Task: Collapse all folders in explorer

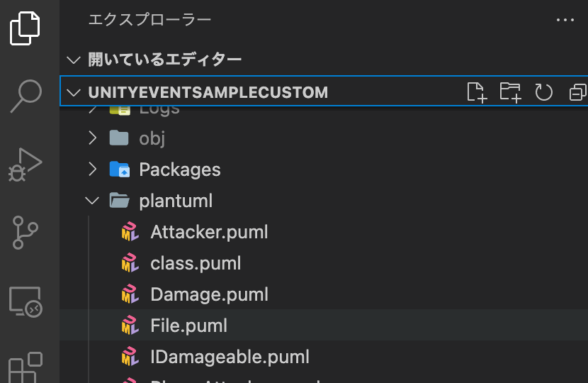Action: [x=578, y=92]
